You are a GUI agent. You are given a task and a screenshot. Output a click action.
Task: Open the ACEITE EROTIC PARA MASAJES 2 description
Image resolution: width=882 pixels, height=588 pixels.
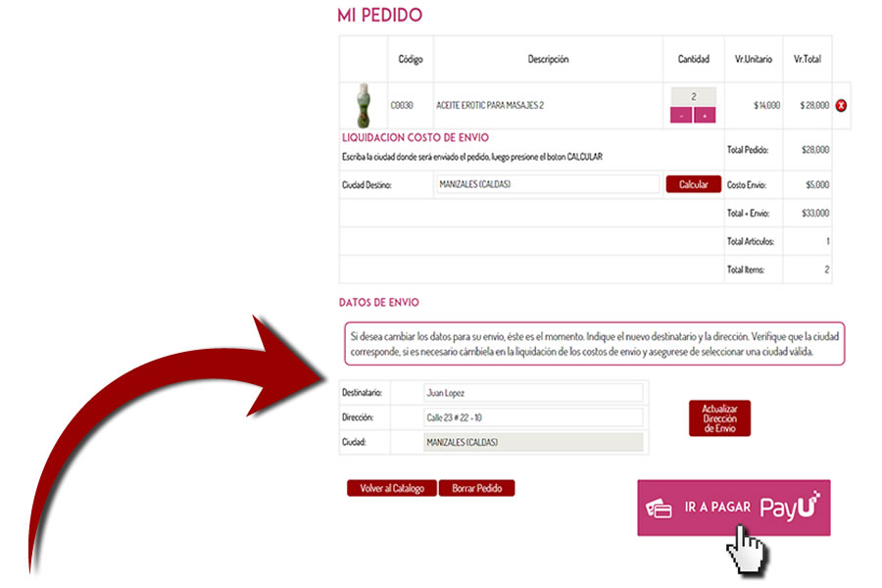click(490, 105)
